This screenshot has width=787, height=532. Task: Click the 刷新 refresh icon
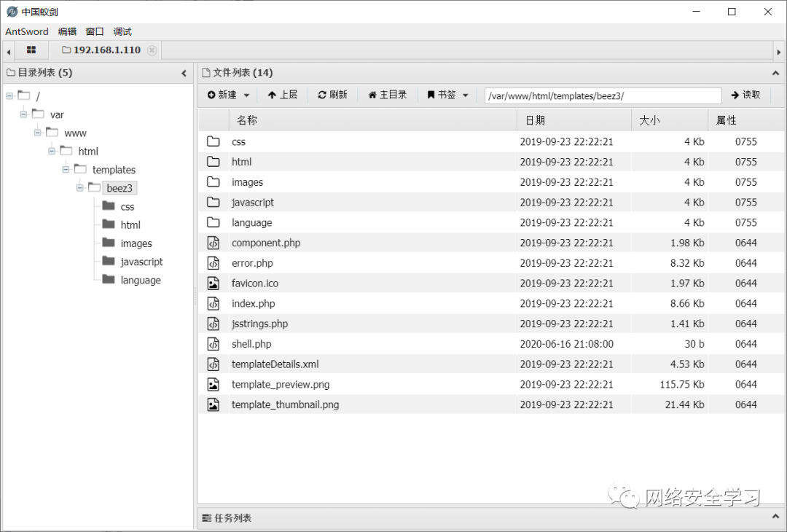pos(321,95)
